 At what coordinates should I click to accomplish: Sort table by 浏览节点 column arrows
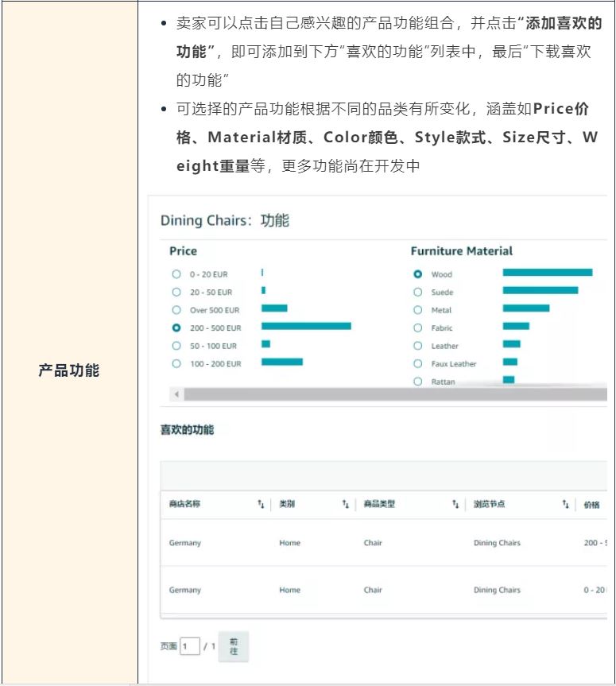(566, 504)
